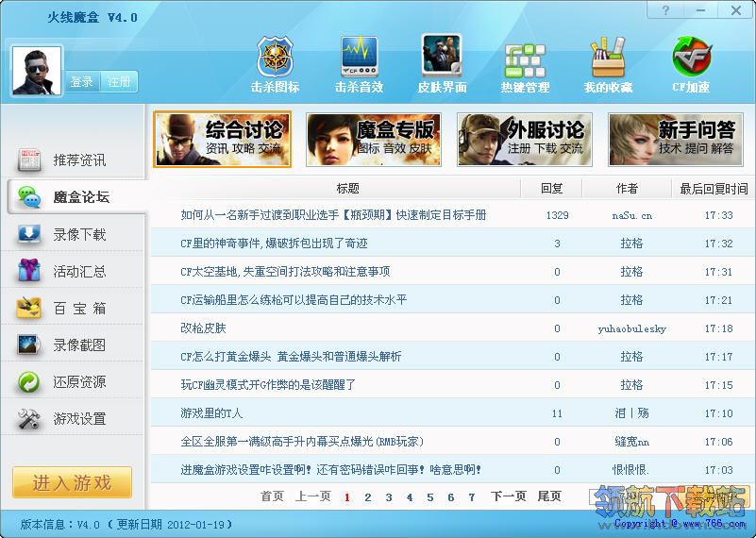The image size is (756, 538).
Task: Select 魔盒论坛 sidebar item
Action: (76, 196)
